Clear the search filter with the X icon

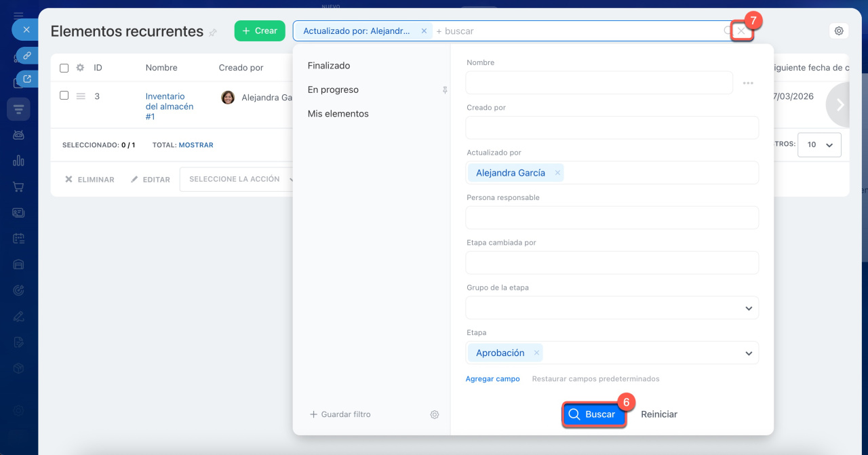(x=741, y=31)
